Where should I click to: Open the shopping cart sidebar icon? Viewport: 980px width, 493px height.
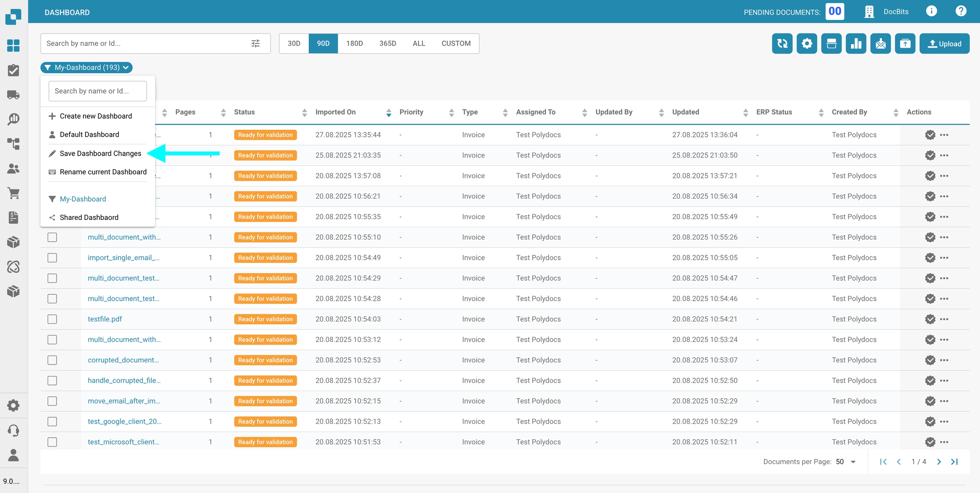[14, 193]
